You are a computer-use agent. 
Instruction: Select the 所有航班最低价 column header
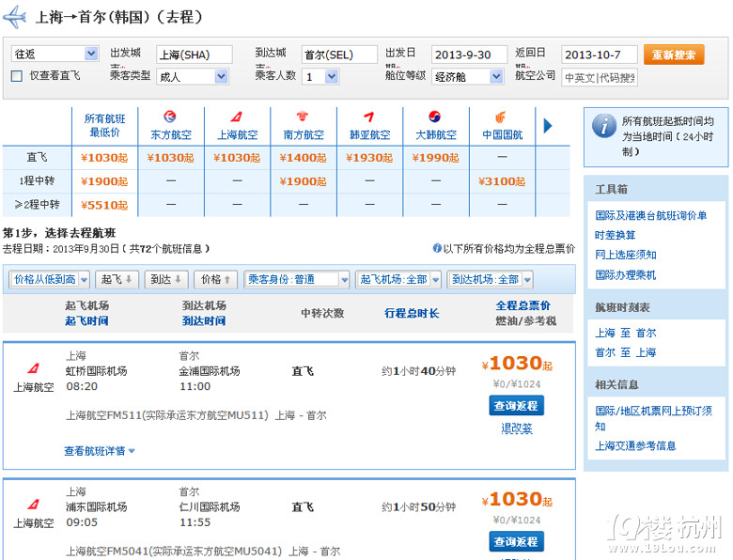104,126
